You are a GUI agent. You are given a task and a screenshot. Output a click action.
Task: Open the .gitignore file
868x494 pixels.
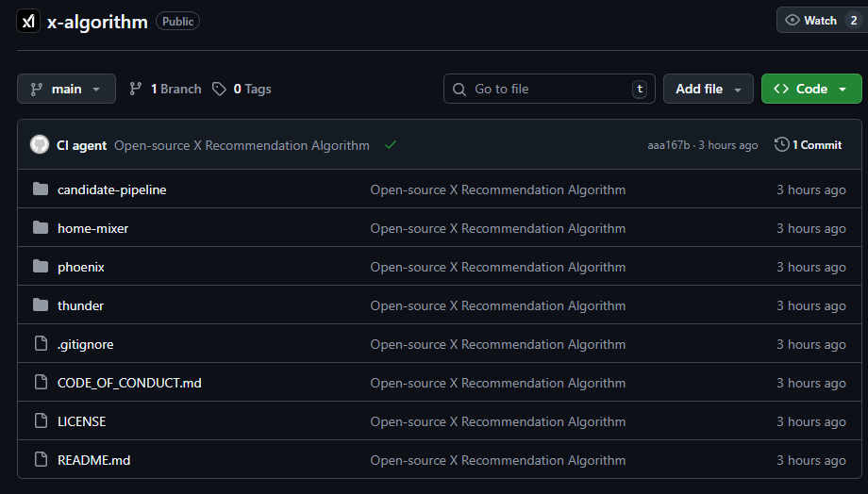[x=85, y=345]
